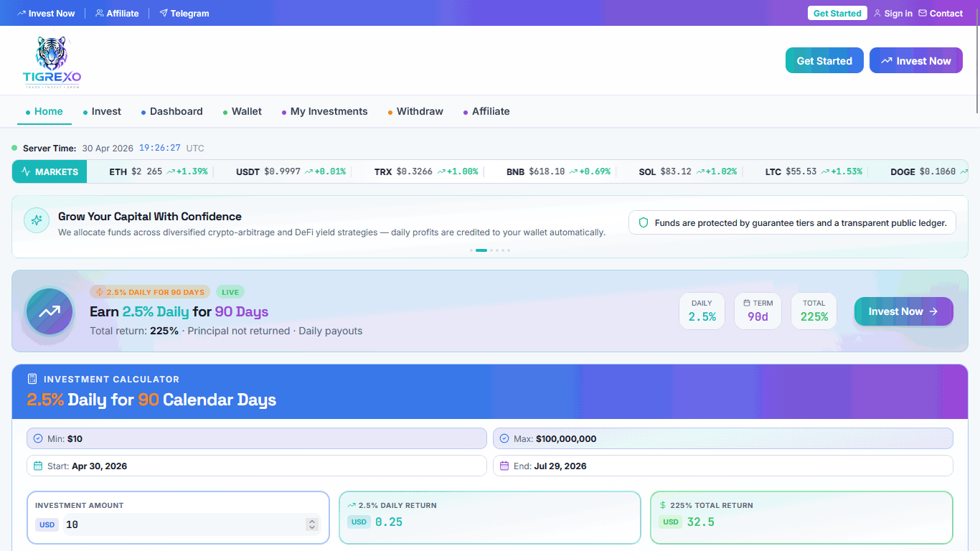Click the round trending-arrow plan icon

pyautogui.click(x=50, y=311)
